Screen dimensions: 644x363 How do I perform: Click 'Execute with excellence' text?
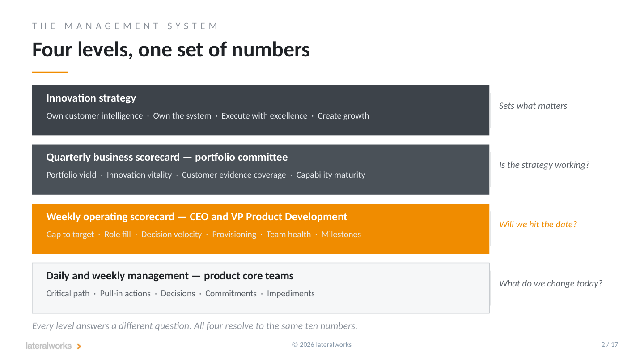(x=264, y=116)
